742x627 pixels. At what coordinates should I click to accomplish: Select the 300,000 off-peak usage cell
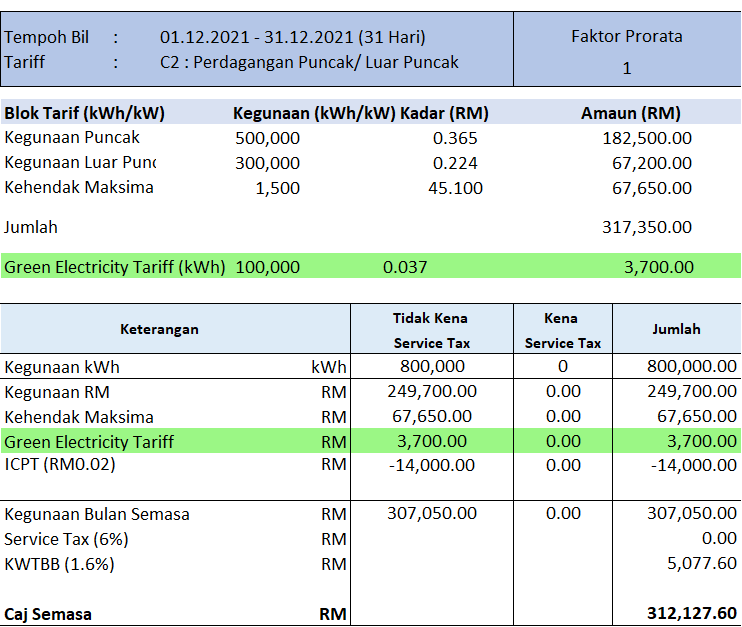coord(267,163)
